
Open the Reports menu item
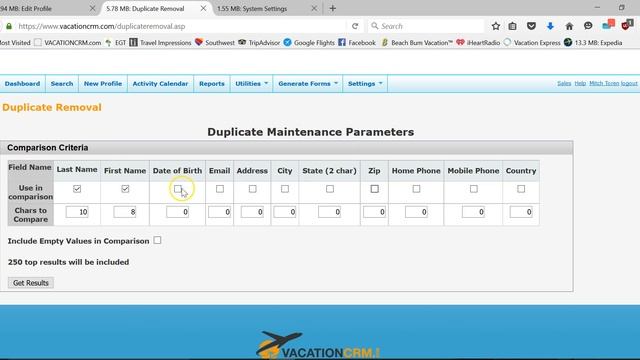pos(212,84)
